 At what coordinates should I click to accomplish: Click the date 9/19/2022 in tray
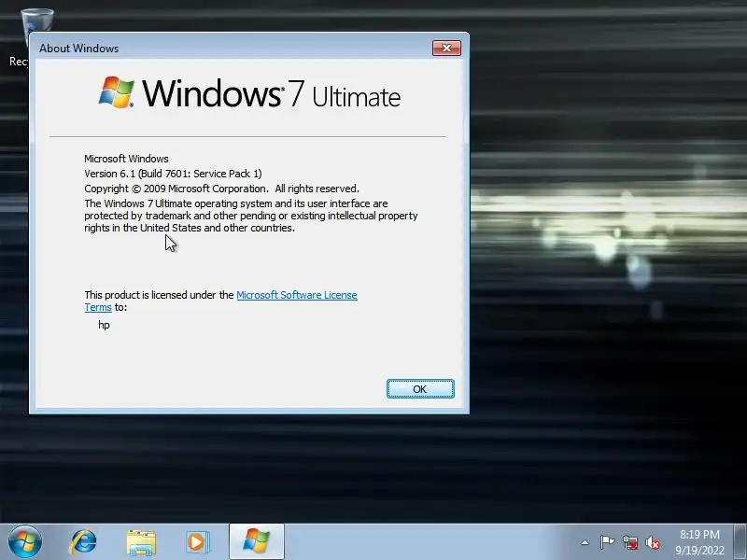[699, 550]
